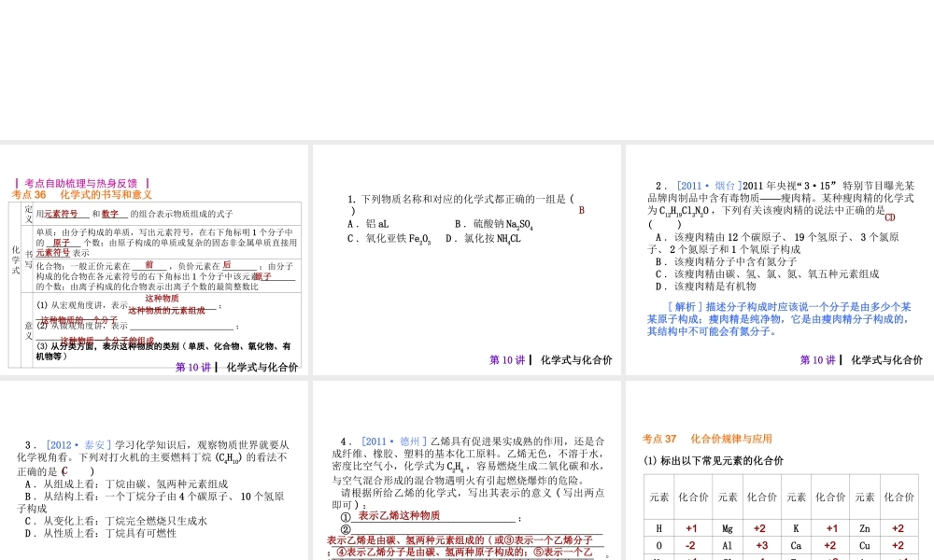Viewport: 934px width, 560px height.
Task: Click option B 该瘦肉精分子中含有氮分子
Action: pyautogui.click(x=726, y=262)
